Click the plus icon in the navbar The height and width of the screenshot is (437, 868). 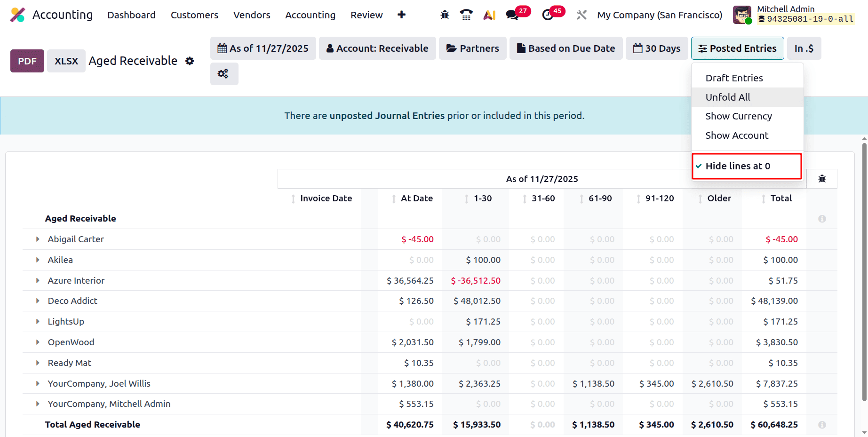coord(401,15)
